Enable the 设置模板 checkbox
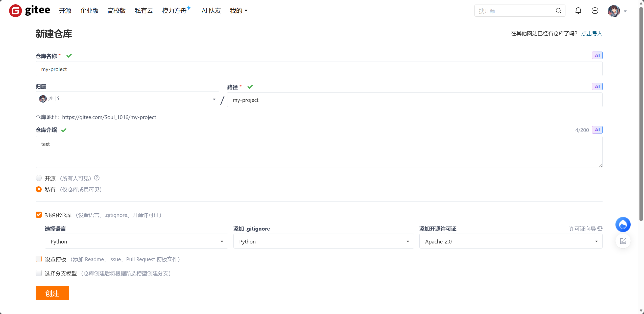The height and width of the screenshot is (314, 644). 38,259
